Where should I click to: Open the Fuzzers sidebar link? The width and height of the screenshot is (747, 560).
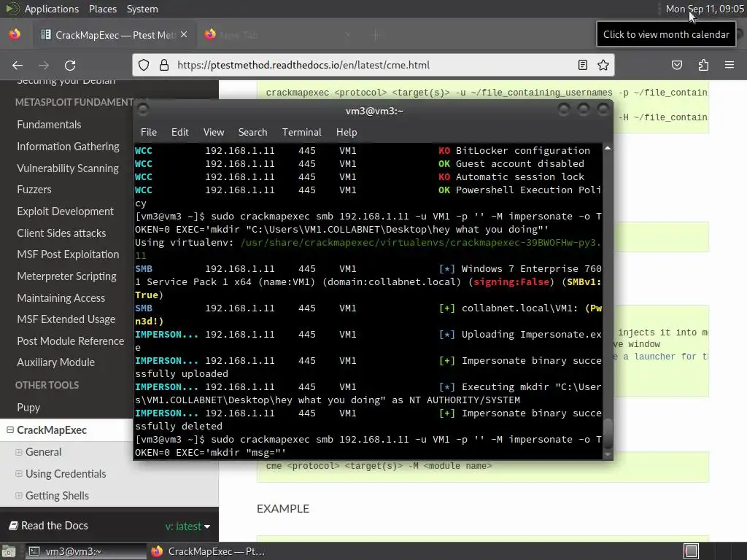(34, 190)
